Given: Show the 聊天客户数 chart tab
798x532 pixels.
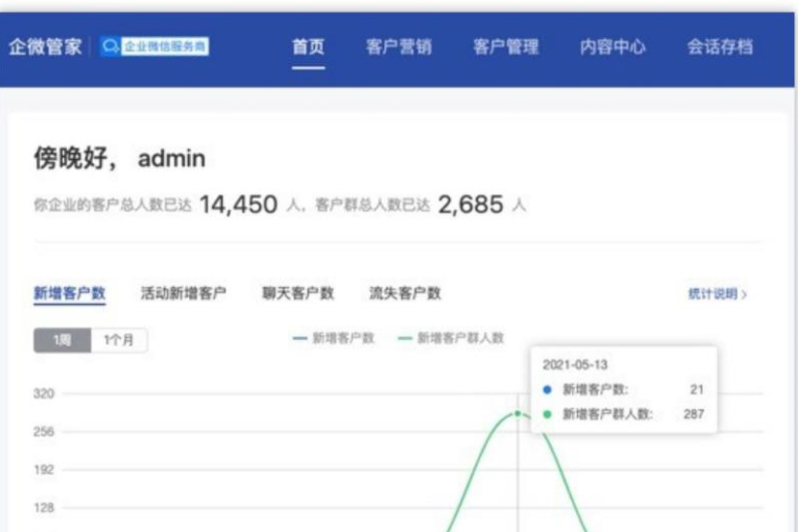Looking at the screenshot, I should tap(298, 294).
